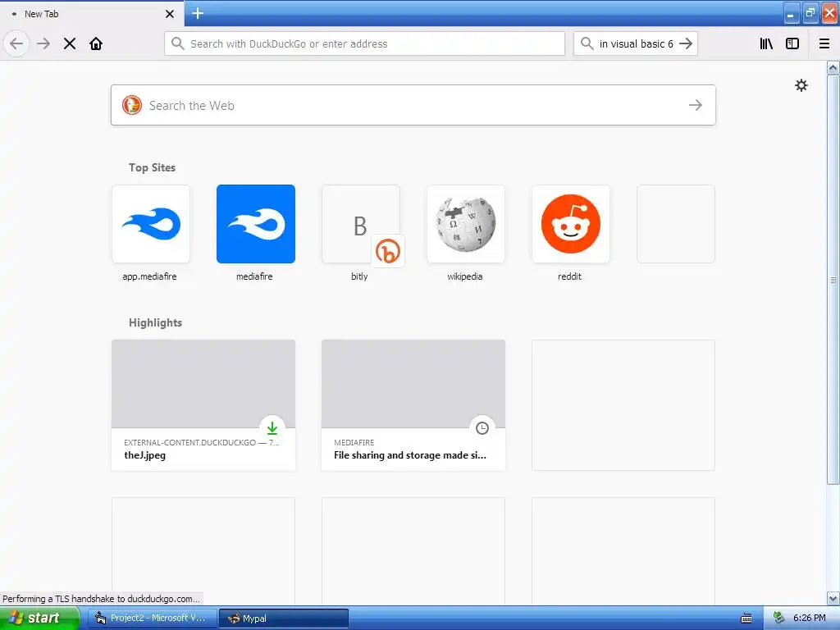Click the on-screen keyboard tray icon
The width and height of the screenshot is (840, 630).
tap(746, 619)
